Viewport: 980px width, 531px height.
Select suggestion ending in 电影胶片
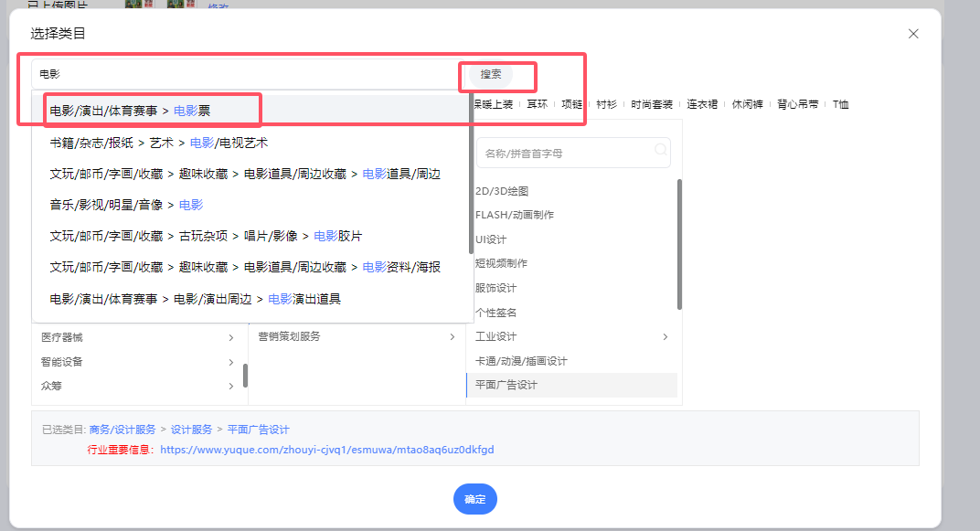click(x=252, y=236)
